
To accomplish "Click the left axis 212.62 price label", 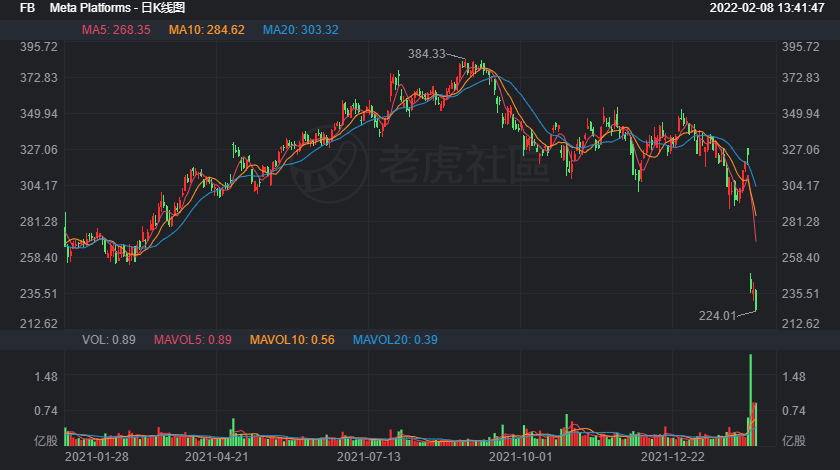I will (39, 324).
